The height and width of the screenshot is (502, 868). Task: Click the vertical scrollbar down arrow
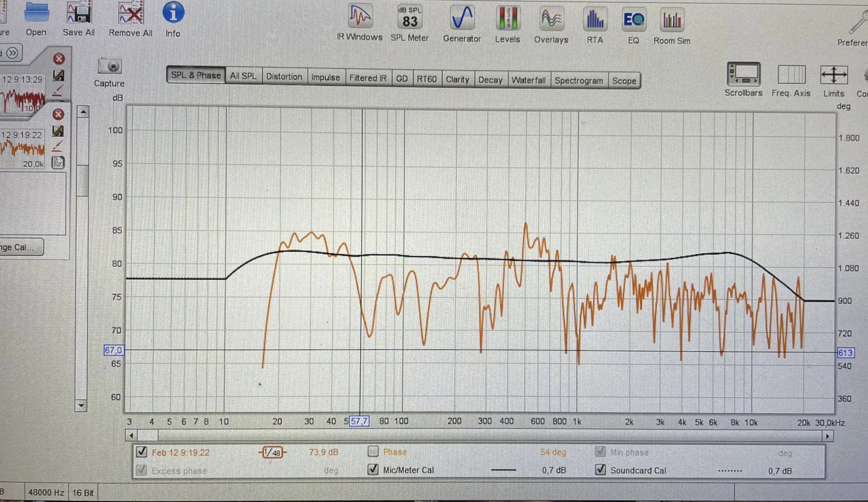tap(81, 406)
